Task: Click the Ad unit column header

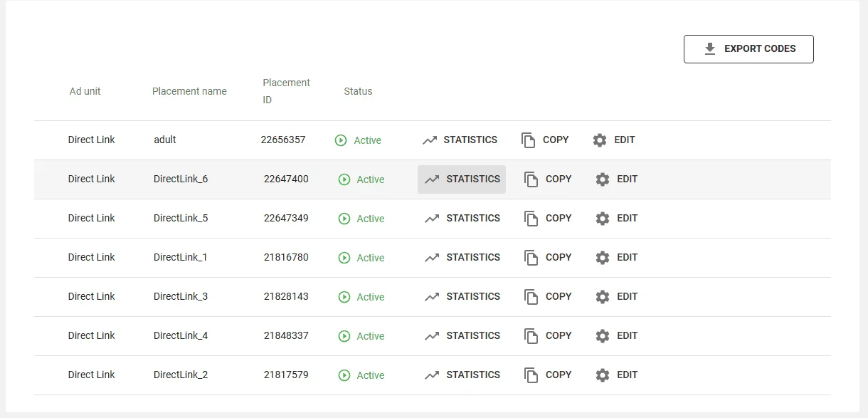Action: [x=85, y=91]
